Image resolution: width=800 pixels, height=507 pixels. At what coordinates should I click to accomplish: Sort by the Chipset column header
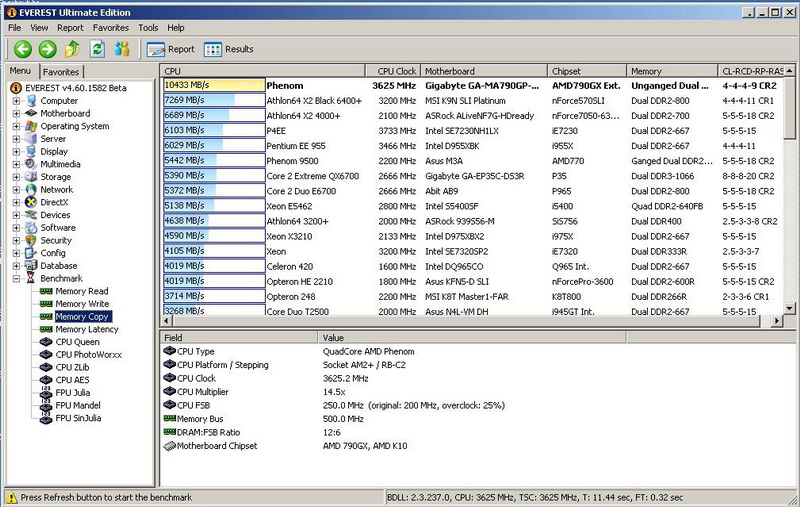click(587, 71)
